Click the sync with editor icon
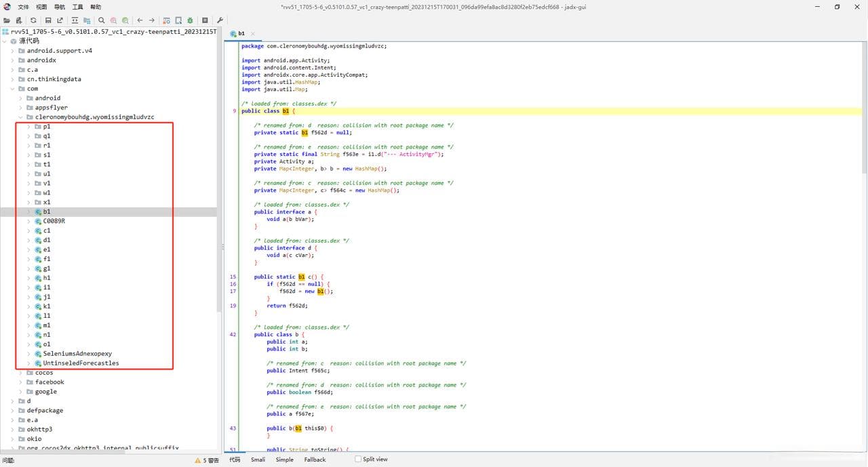868x467 pixels. coord(75,20)
